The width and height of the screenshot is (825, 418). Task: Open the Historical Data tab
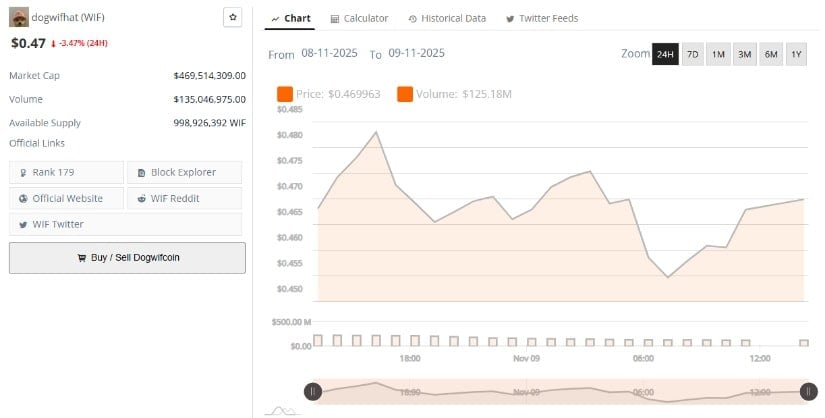click(x=446, y=18)
